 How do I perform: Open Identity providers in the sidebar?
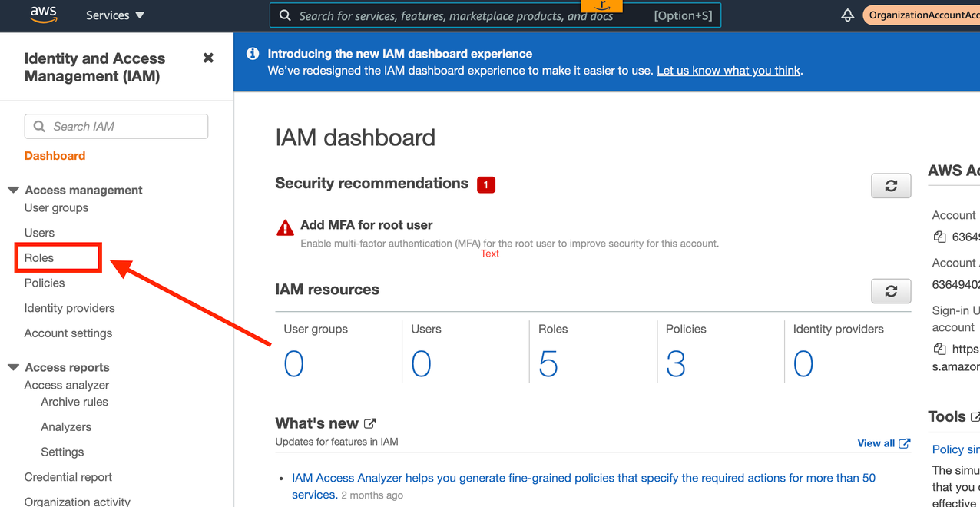tap(70, 308)
